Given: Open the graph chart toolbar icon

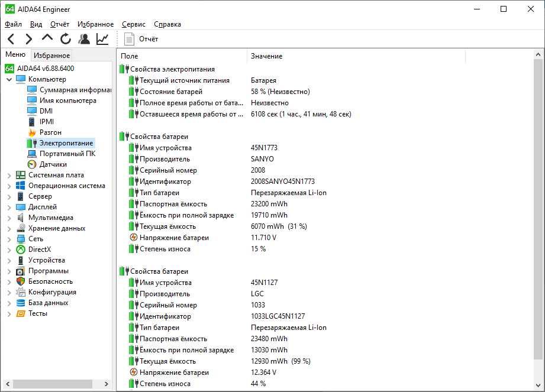Looking at the screenshot, I should [x=102, y=39].
